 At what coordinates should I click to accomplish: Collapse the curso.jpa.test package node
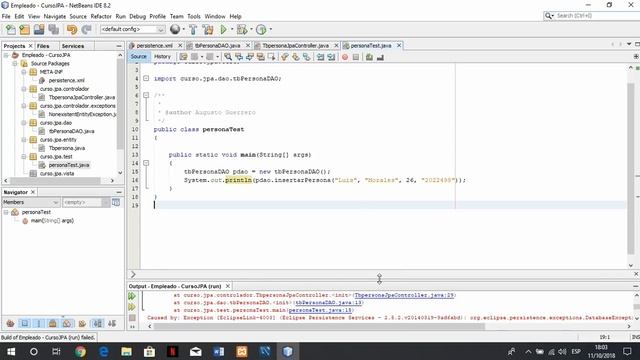pyautogui.click(x=24, y=157)
